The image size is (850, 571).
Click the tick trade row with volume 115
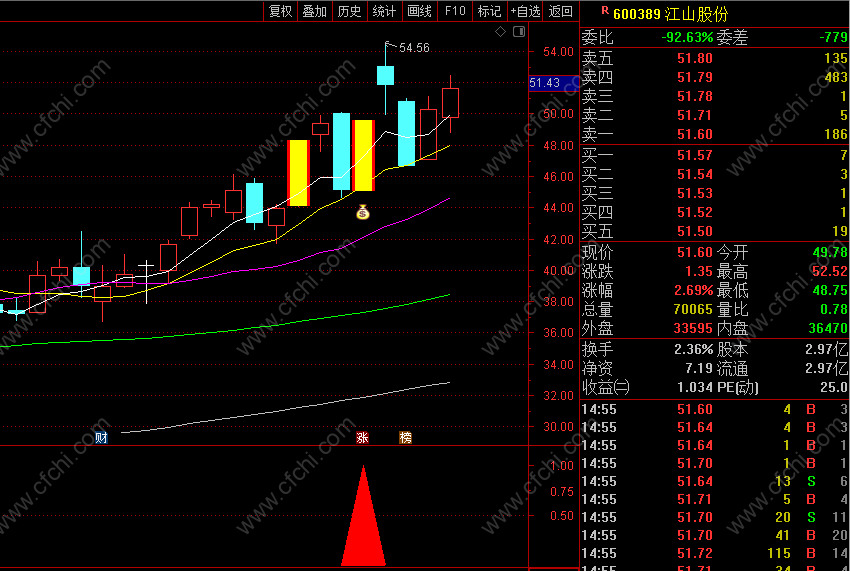(x=715, y=553)
